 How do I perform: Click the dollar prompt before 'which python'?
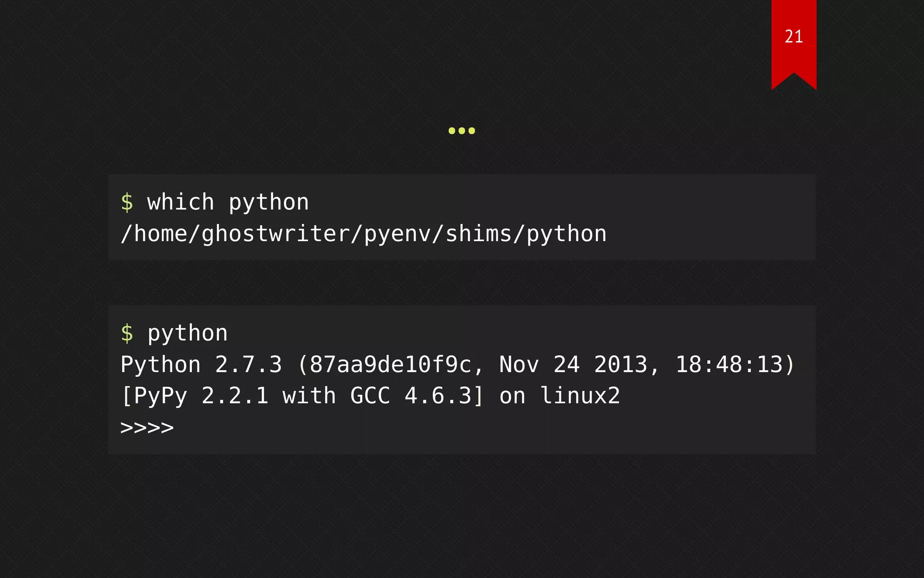(x=127, y=202)
